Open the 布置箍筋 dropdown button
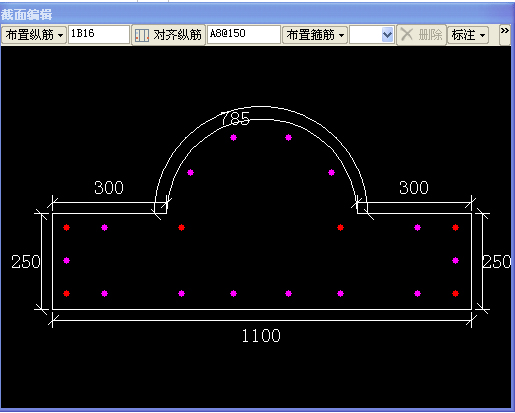The image size is (515, 413). [315, 35]
